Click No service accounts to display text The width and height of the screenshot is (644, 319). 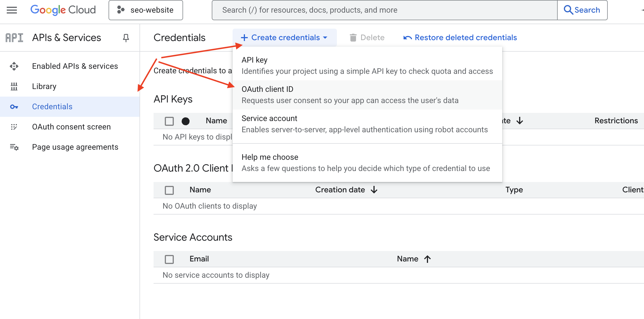(x=216, y=275)
